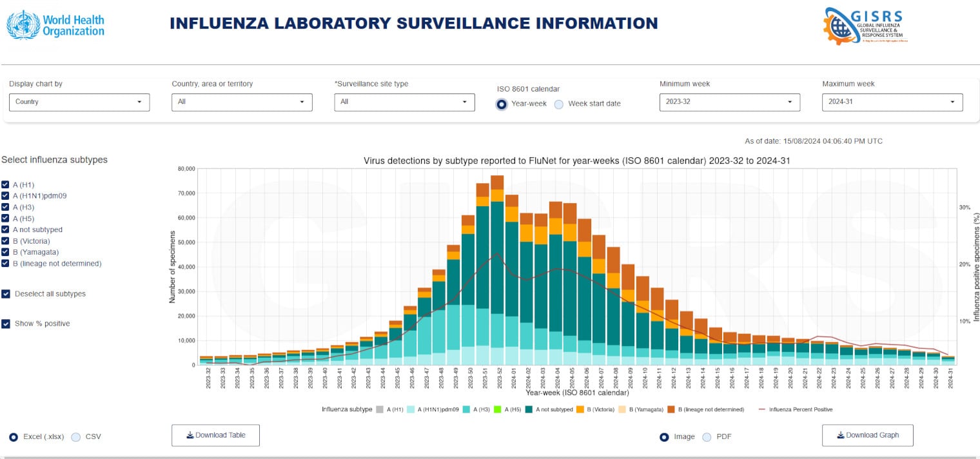Image resolution: width=980 pixels, height=459 pixels.
Task: Click the B (lineage not determined) legend marker
Action: coord(671,409)
